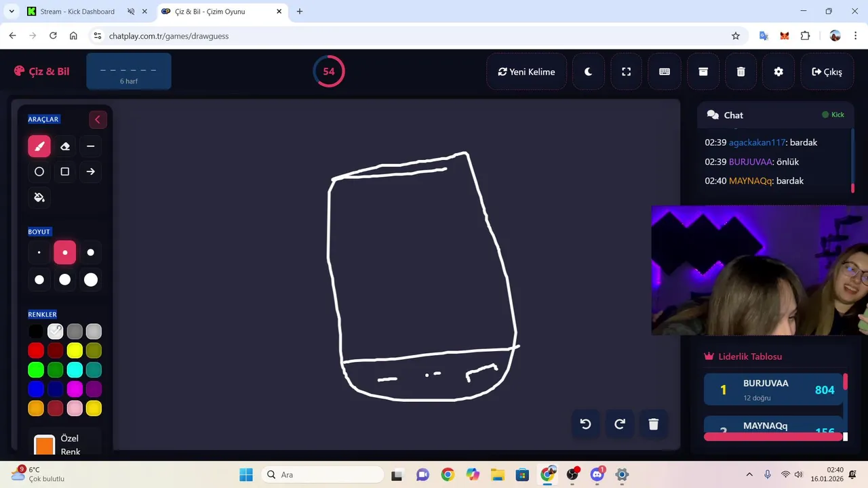Pick the olive color swatch
868x488 pixels.
pos(94,350)
